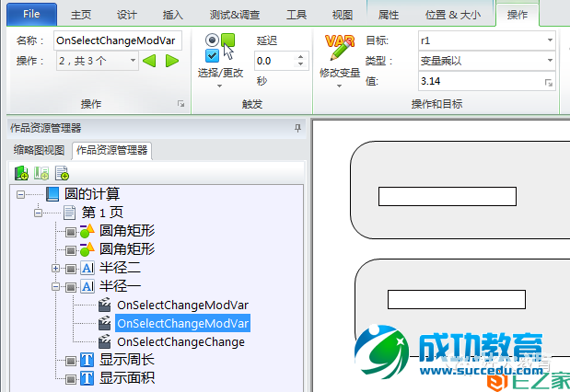
Task: Toggle the 半径一 visibility checkbox
Action: [71, 287]
